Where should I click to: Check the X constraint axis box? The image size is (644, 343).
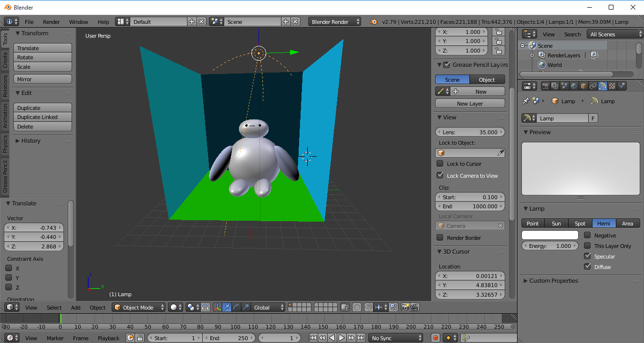pyautogui.click(x=9, y=268)
